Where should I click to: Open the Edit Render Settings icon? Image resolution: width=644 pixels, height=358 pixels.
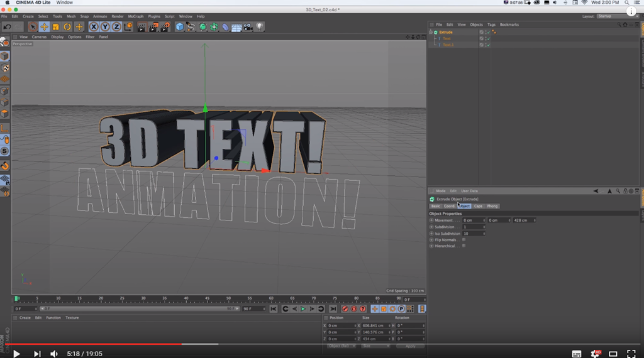(165, 27)
